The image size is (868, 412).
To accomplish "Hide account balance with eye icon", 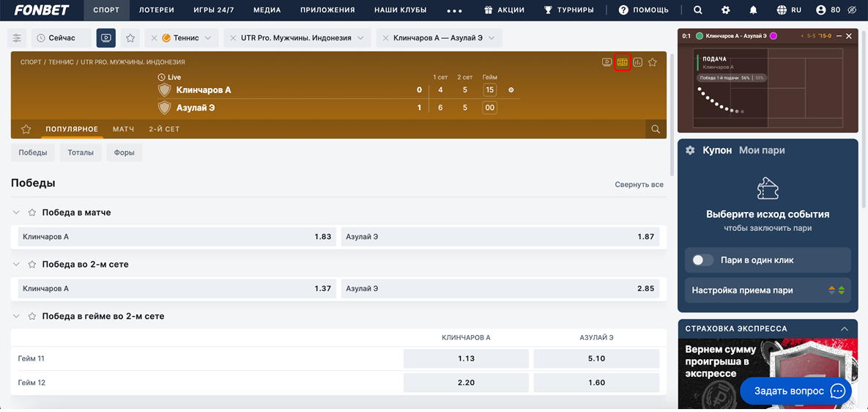I will point(851,10).
